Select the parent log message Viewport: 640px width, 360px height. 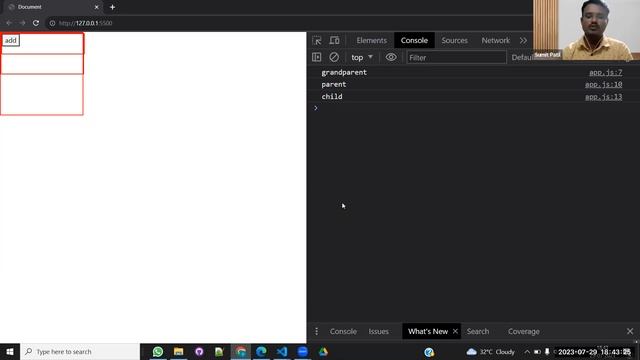[333, 84]
